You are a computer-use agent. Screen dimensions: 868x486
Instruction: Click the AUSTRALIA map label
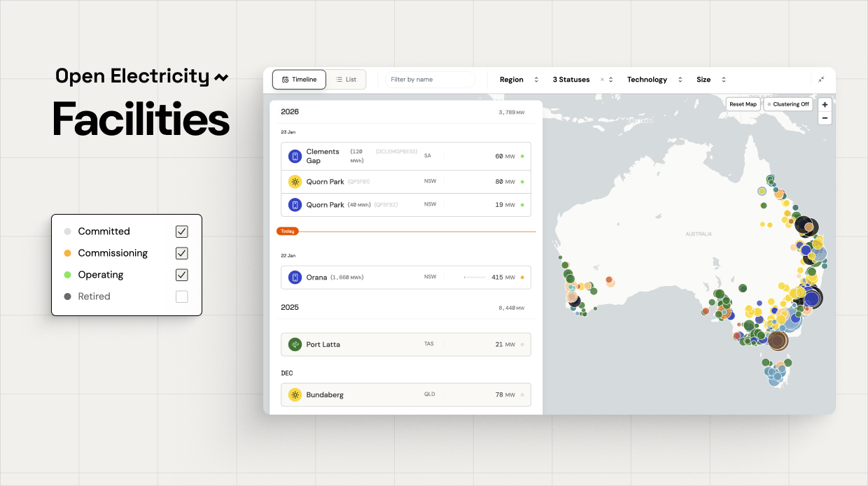(699, 234)
